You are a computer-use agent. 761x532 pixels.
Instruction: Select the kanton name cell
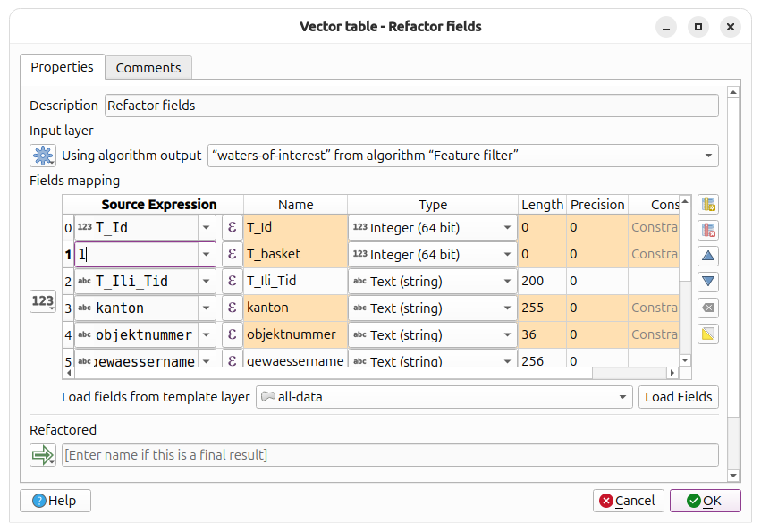click(296, 308)
